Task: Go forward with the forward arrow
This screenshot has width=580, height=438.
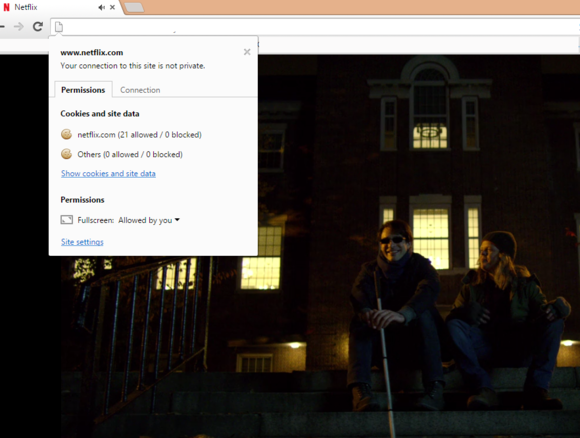Action: click(x=18, y=27)
